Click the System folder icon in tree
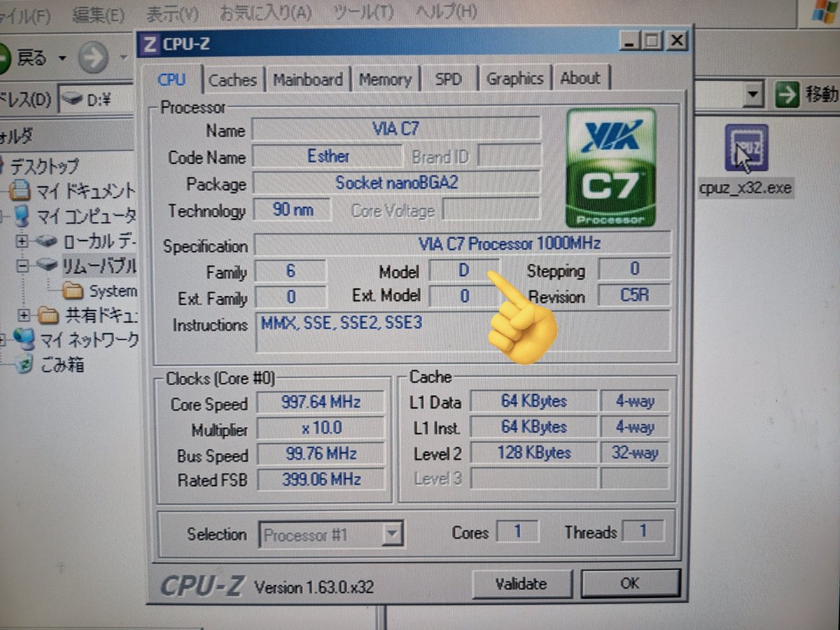Viewport: 840px width, 630px height. (72, 290)
